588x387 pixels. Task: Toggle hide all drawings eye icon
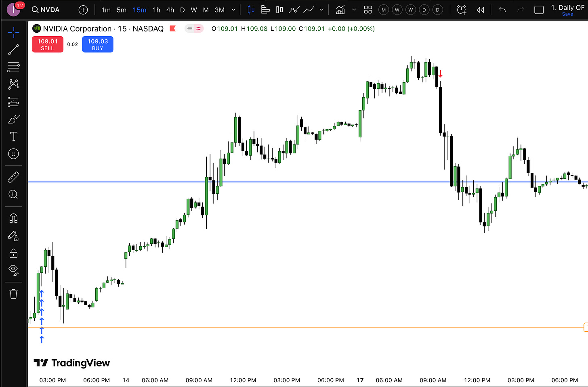(13, 270)
